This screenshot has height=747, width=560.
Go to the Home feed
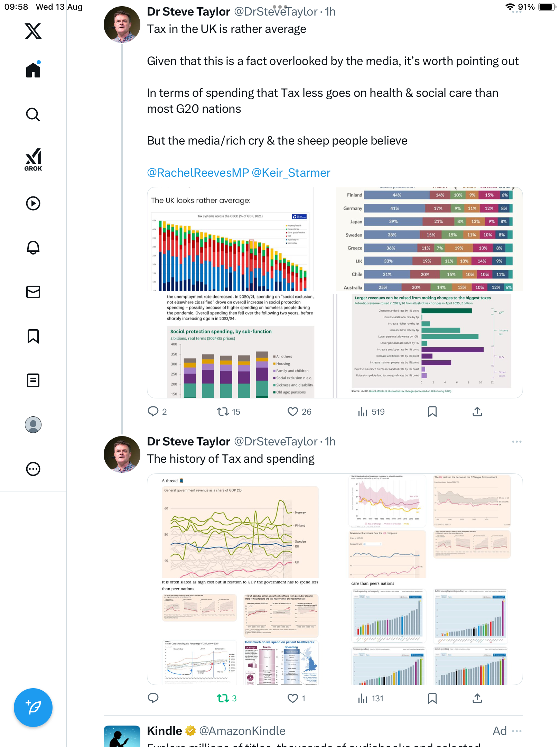click(x=33, y=70)
